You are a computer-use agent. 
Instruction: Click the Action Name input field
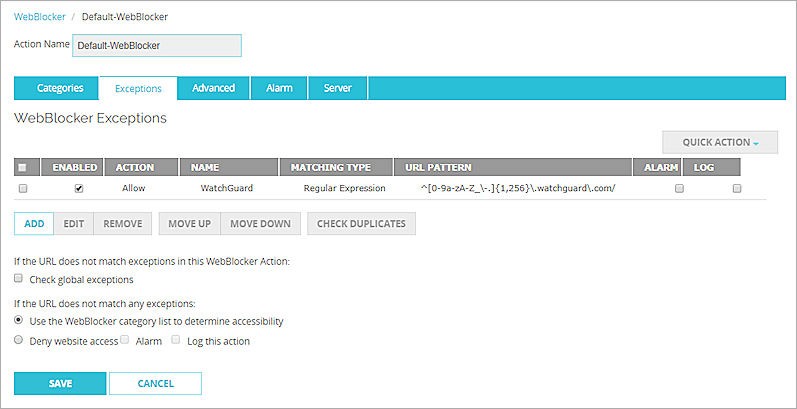click(157, 46)
